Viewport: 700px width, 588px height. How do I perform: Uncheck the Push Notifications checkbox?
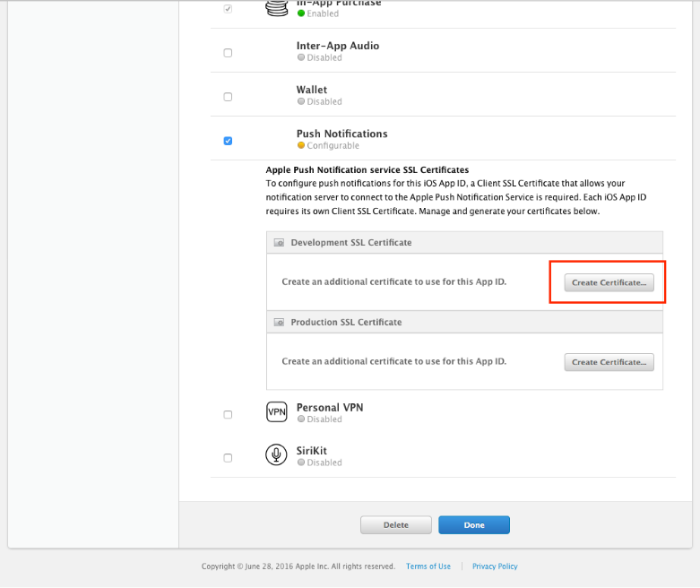tap(228, 141)
